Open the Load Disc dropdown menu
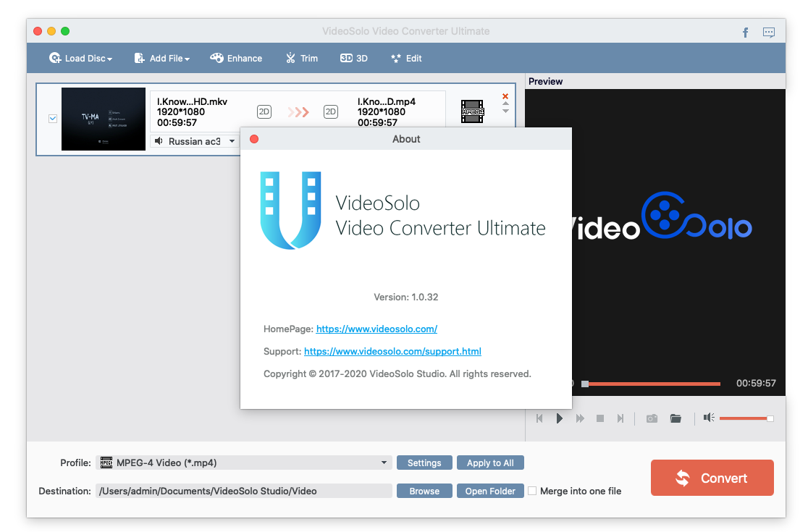The height and width of the screenshot is (532, 808). coord(81,58)
